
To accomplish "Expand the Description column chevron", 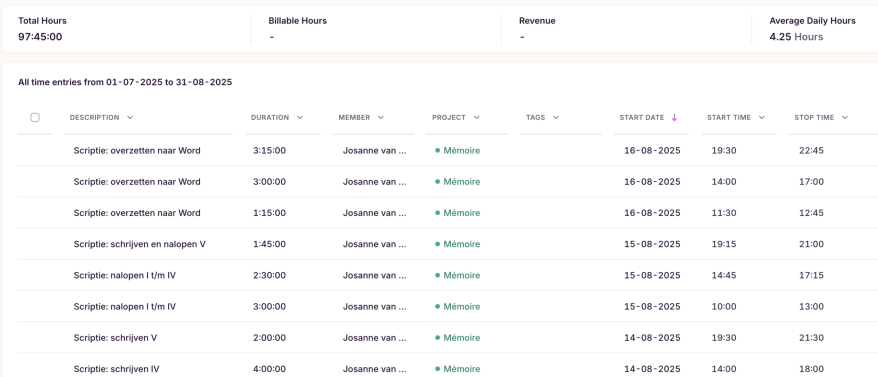I will [130, 118].
